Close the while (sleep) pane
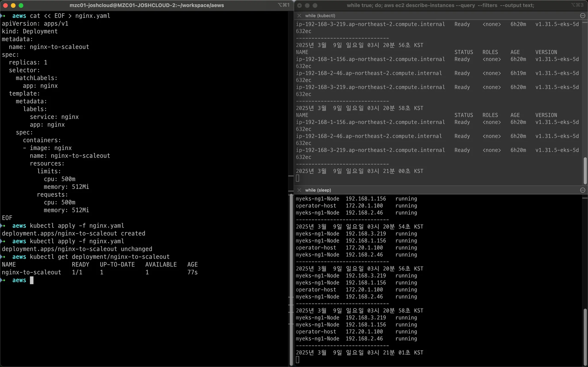 (299, 190)
